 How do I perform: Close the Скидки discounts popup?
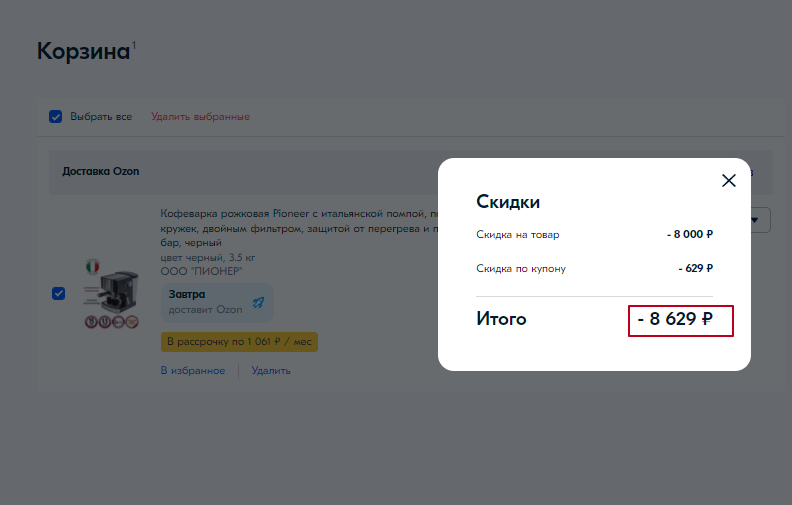pos(729,181)
